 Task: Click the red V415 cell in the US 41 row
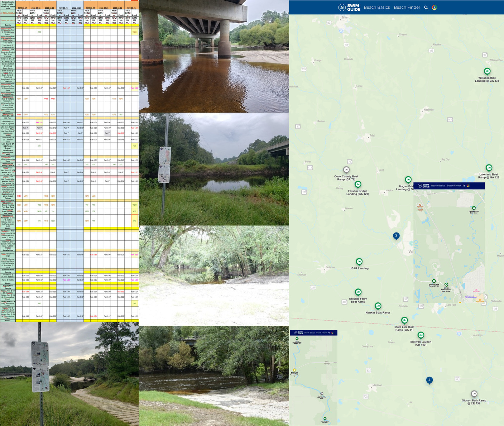click(x=53, y=99)
